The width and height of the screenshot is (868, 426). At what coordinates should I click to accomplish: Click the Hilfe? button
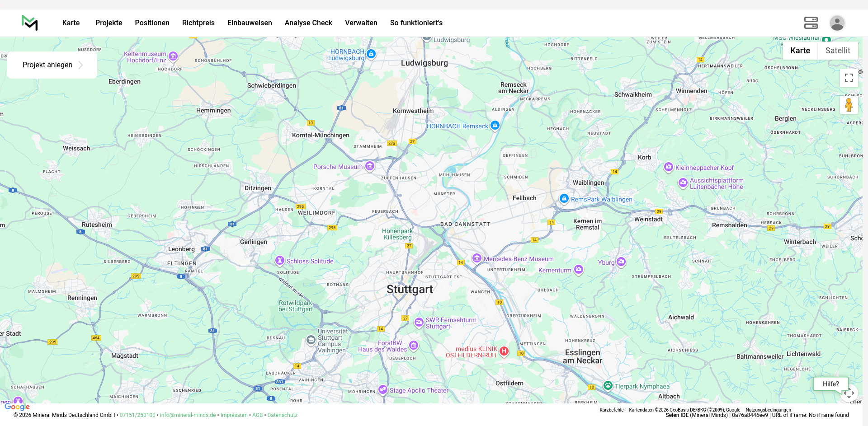click(x=830, y=384)
